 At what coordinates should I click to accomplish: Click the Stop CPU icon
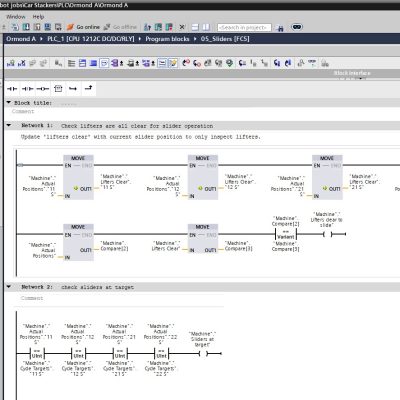(x=169, y=27)
